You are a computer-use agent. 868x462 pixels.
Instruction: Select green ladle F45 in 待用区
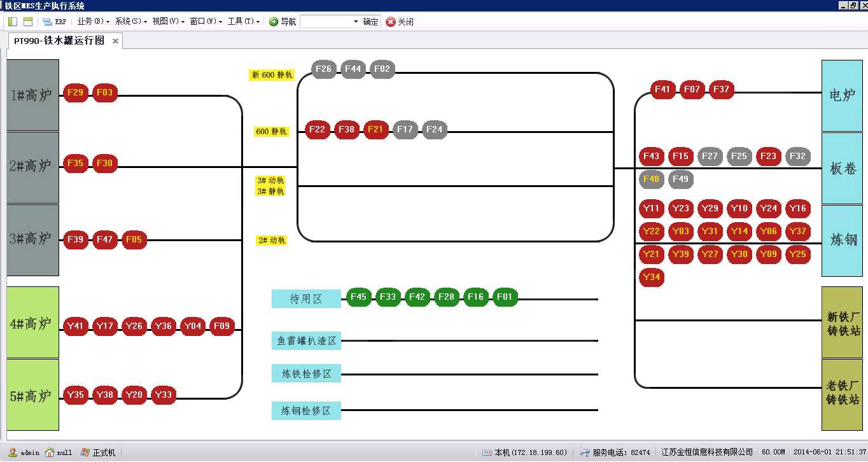(358, 297)
